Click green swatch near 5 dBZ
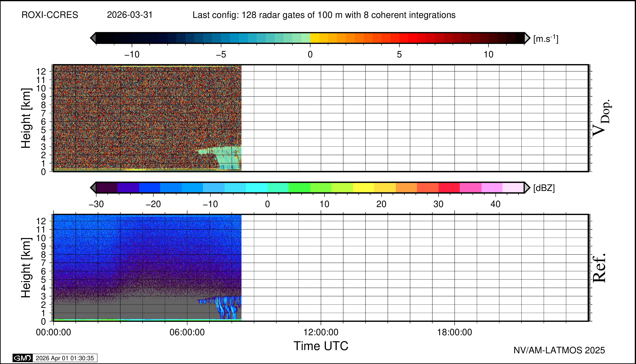Screen dimensions: 636x364 [299, 188]
